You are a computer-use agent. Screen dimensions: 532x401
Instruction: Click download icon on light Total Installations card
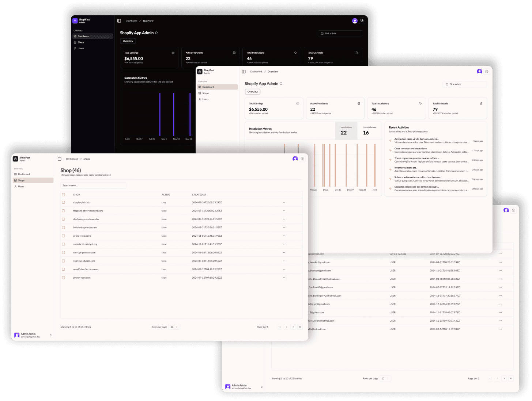click(420, 104)
